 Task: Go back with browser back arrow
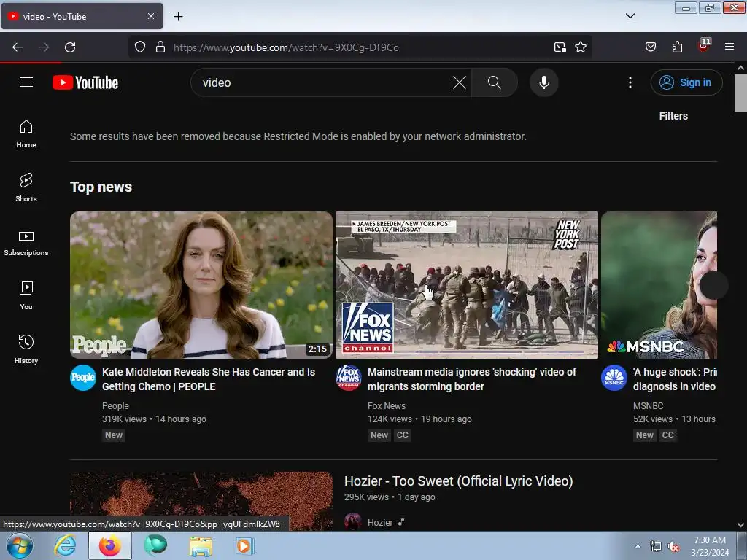18,47
